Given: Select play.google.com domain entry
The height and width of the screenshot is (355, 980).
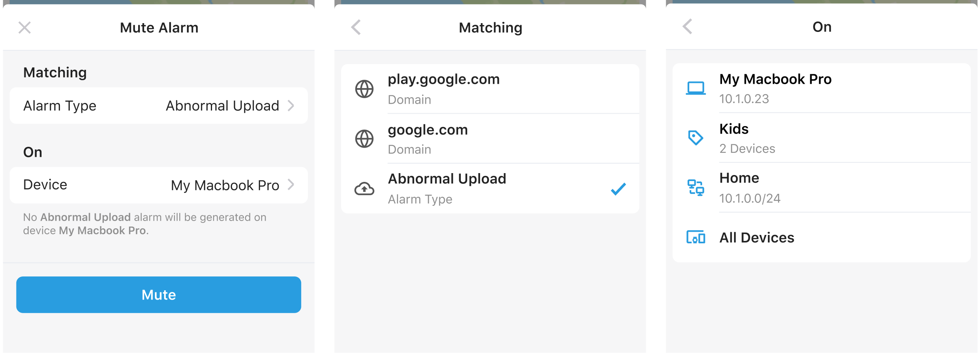Looking at the screenshot, I should [490, 89].
